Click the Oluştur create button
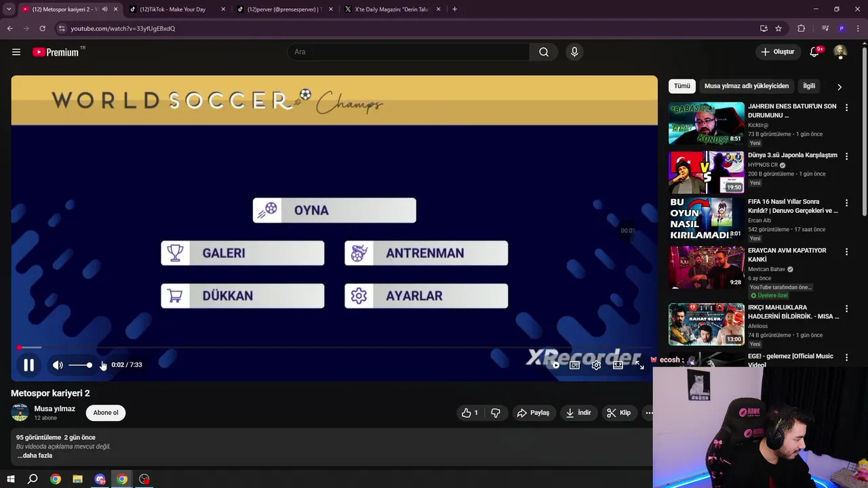The image size is (868, 488). 778,52
